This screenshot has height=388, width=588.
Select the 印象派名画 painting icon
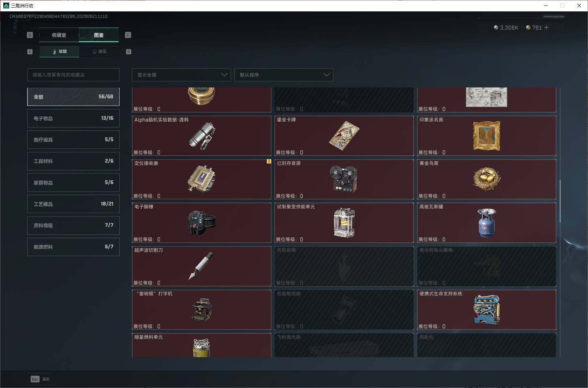tap(486, 136)
